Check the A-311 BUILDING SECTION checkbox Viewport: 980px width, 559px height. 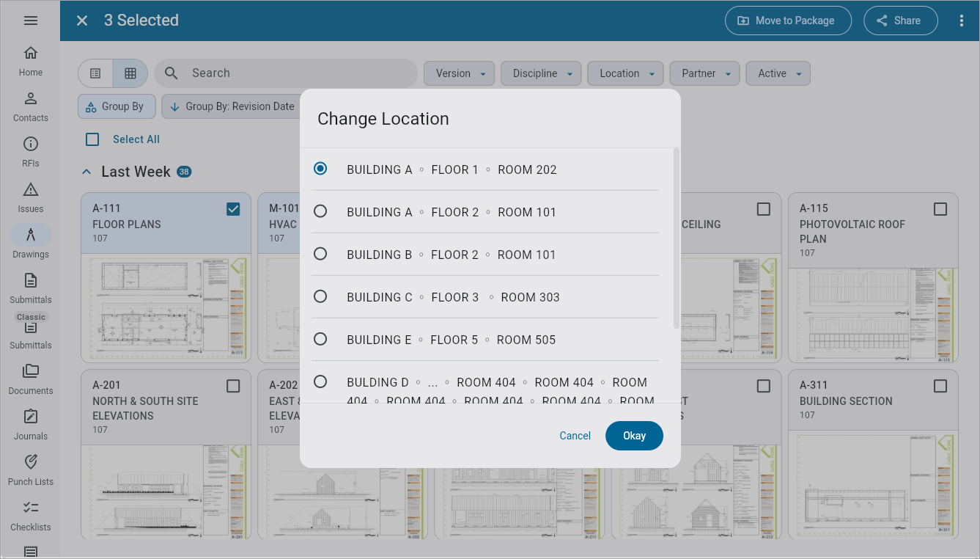[x=940, y=386]
